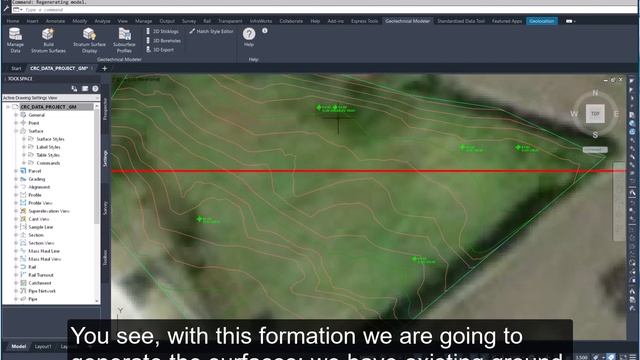The height and width of the screenshot is (360, 640).
Task: Click the Toolspace first header icon
Action: coord(74,89)
